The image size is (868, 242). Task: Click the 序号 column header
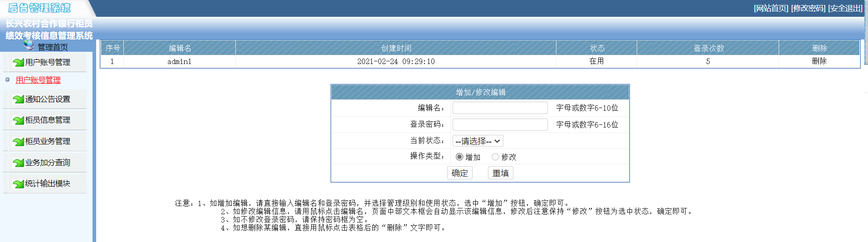112,48
